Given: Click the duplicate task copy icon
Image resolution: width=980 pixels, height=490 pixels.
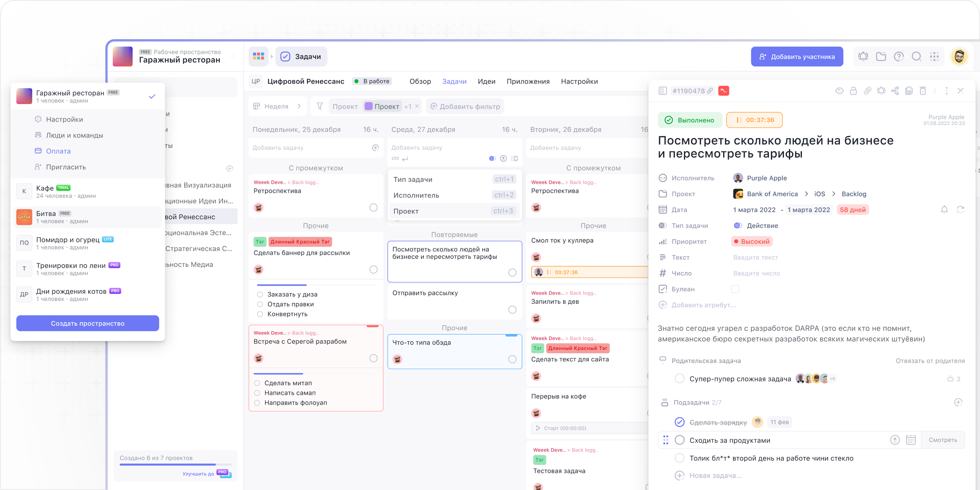Looking at the screenshot, I should click(x=909, y=91).
